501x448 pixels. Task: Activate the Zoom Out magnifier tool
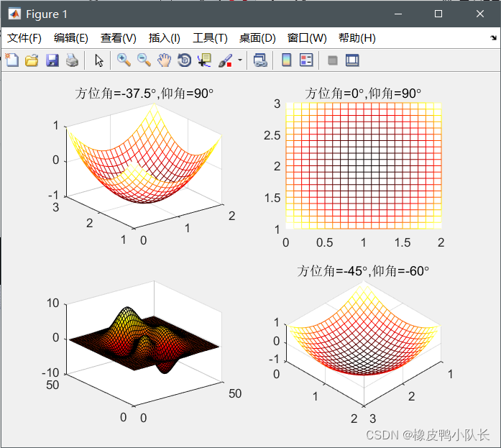144,60
